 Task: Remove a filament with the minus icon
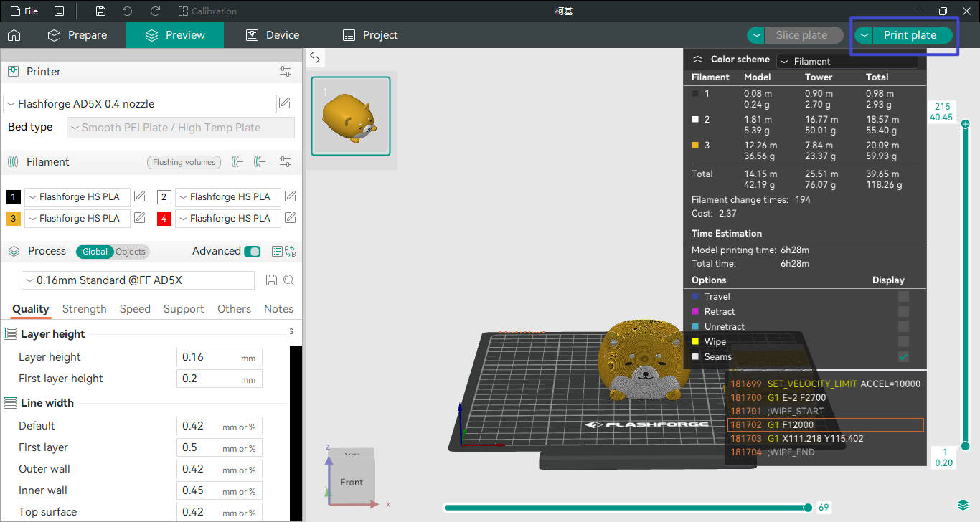(x=260, y=162)
